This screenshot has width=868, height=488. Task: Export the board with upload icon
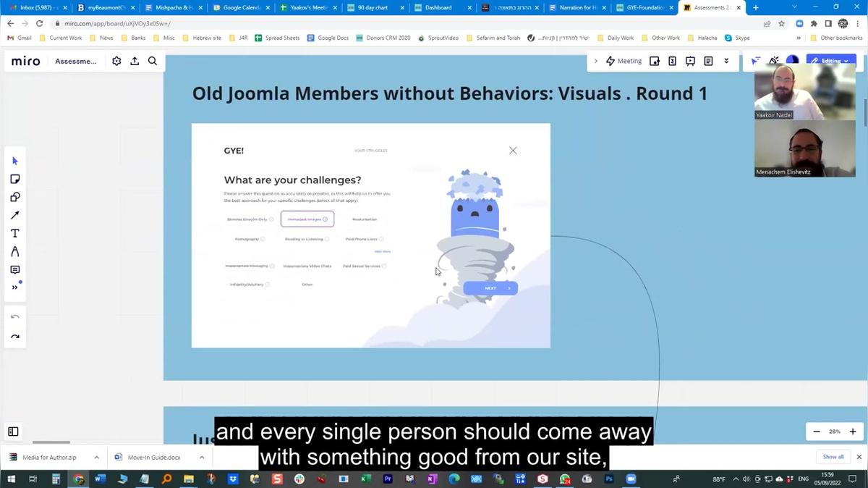click(135, 62)
